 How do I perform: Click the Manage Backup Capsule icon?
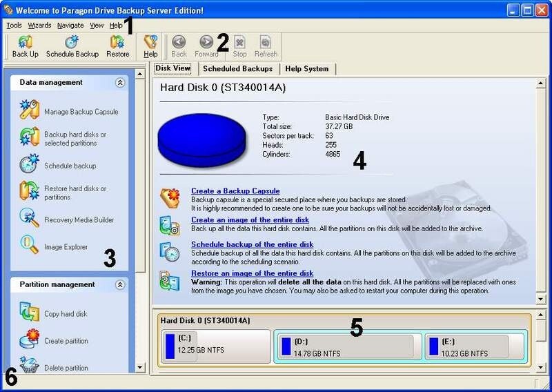(x=30, y=110)
